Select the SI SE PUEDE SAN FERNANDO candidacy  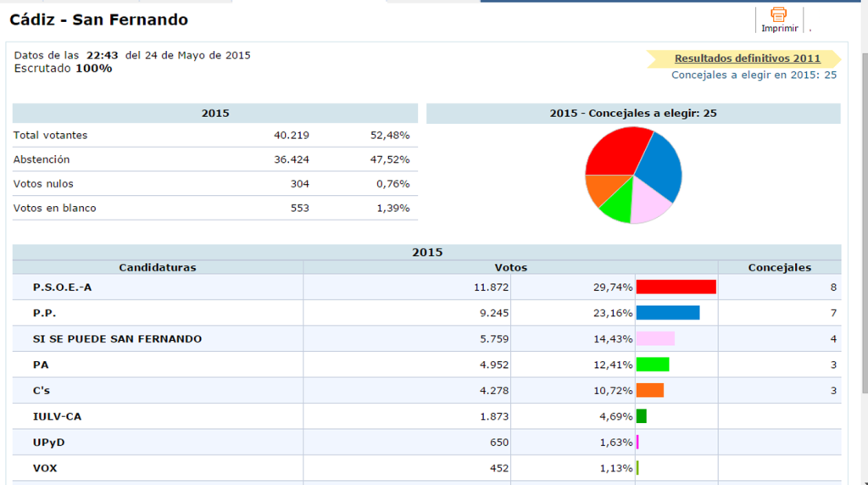(117, 339)
